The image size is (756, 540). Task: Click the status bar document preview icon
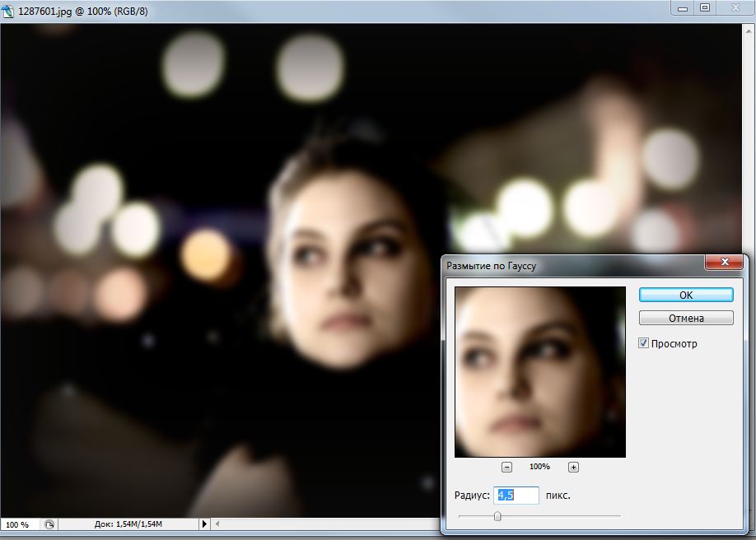pos(49,524)
